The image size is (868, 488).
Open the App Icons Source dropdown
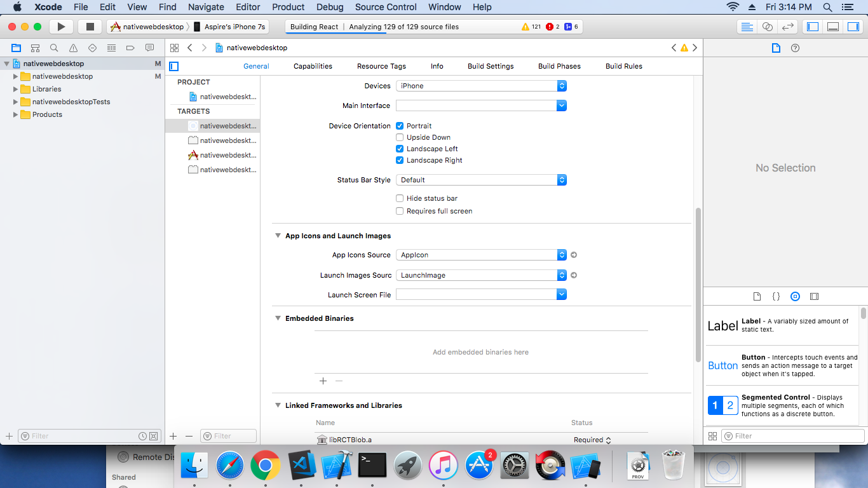tap(481, 255)
